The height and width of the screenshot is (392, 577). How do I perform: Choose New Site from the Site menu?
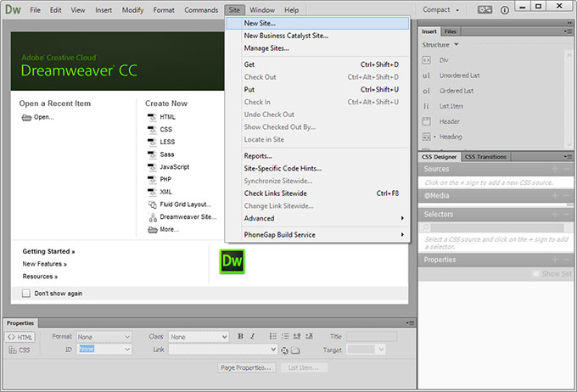click(x=260, y=24)
